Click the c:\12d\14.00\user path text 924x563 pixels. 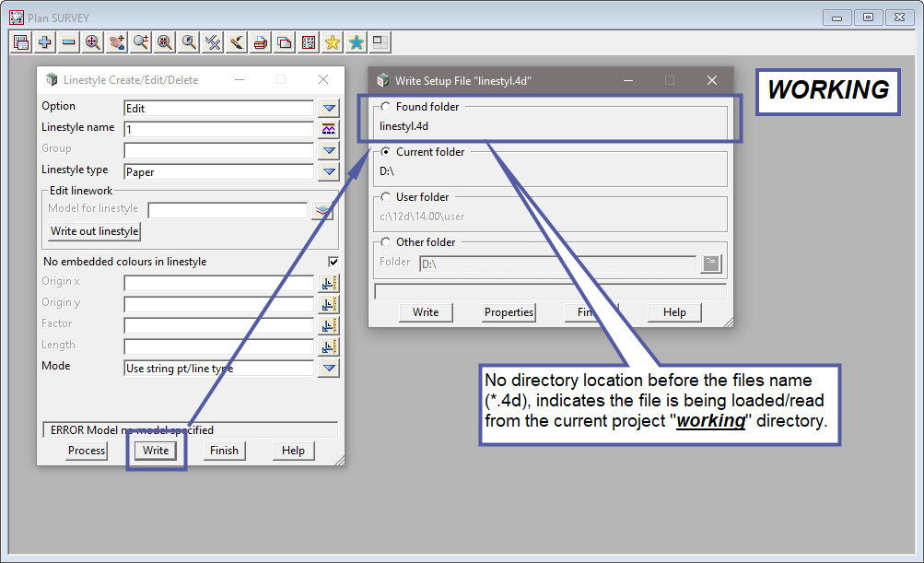(x=422, y=217)
